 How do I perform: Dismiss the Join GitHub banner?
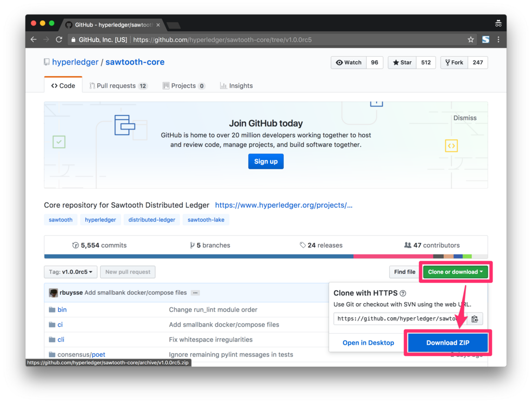pyautogui.click(x=465, y=118)
